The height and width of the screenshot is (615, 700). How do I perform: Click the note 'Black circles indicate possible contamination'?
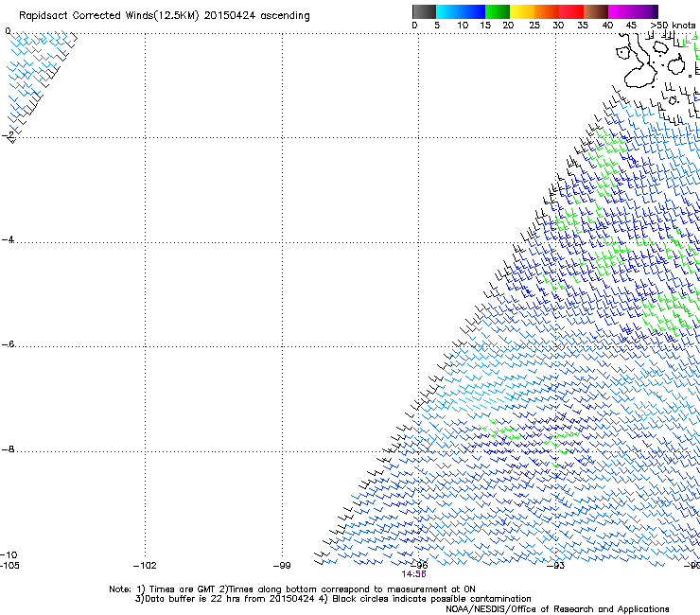(x=431, y=599)
